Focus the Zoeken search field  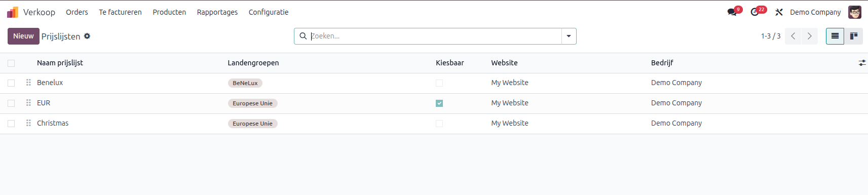435,36
